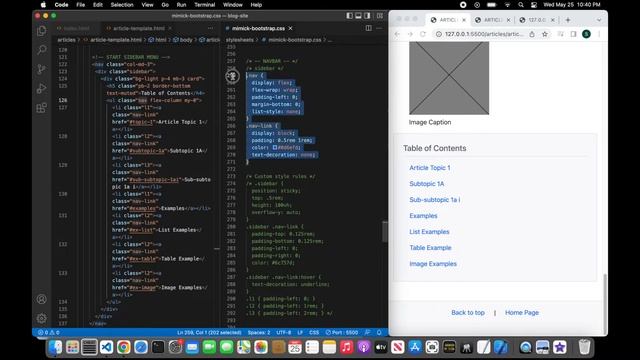Switch to the third Chrome tab 127.0.0
Viewport: 640px width, 360px height.
[537, 20]
